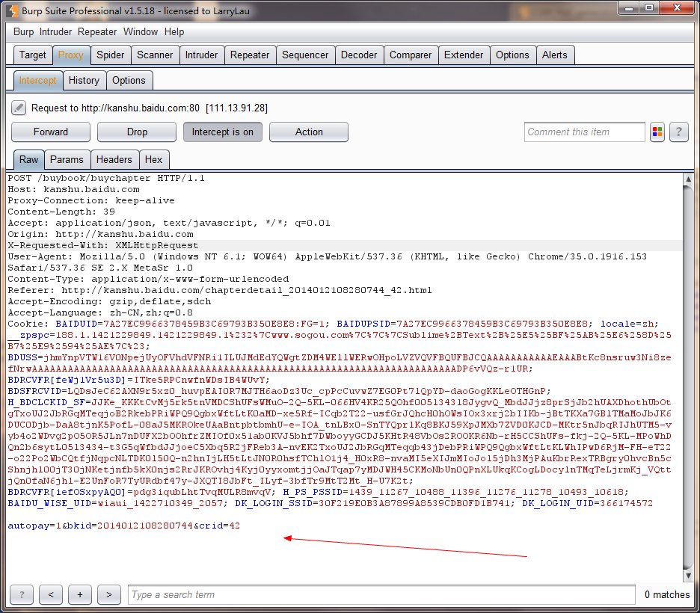700x613 pixels.
Task: Select the Raw request view tab
Action: (28, 160)
